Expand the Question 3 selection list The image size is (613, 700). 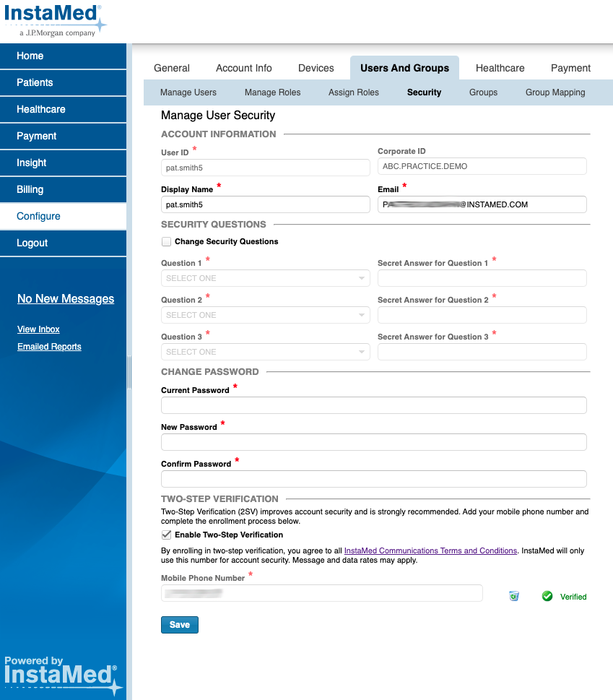(265, 352)
